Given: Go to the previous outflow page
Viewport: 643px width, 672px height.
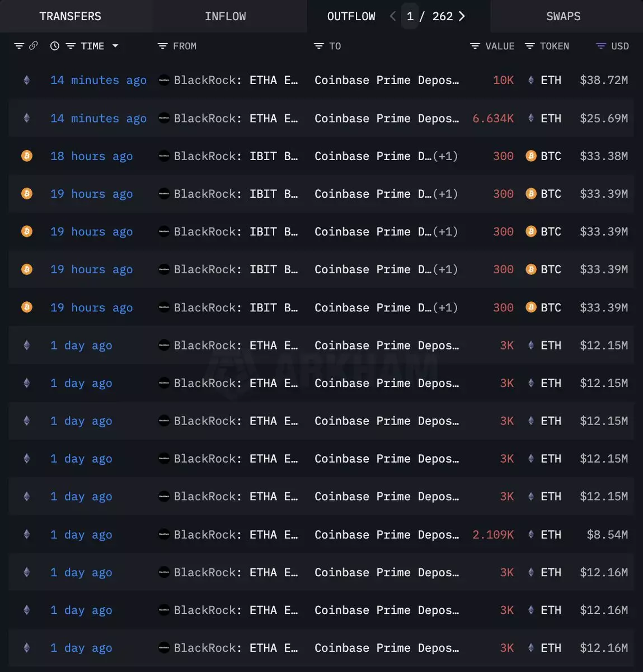Looking at the screenshot, I should 393,16.
